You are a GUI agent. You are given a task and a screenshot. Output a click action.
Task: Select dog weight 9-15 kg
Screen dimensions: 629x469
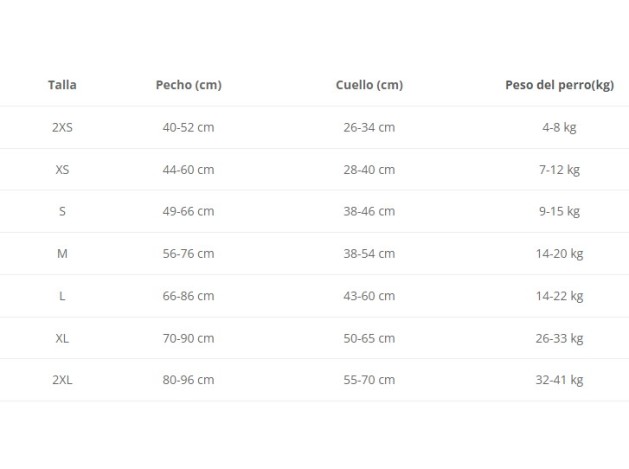[x=559, y=211]
